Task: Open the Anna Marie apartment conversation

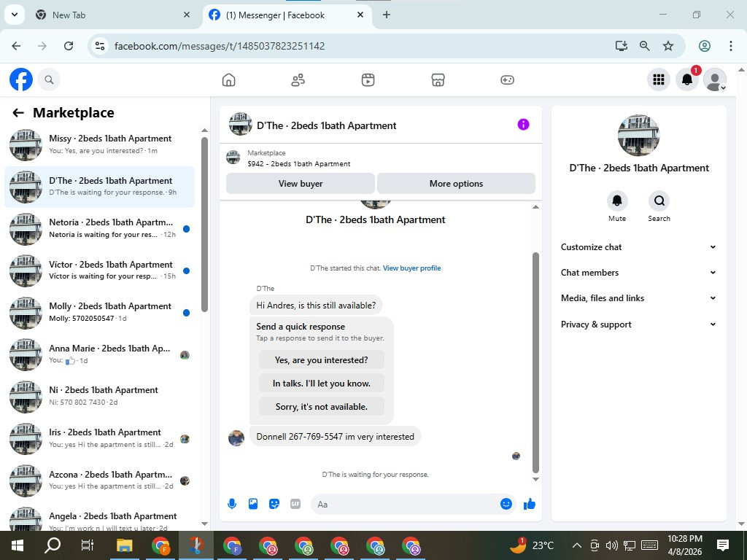Action: [x=99, y=354]
